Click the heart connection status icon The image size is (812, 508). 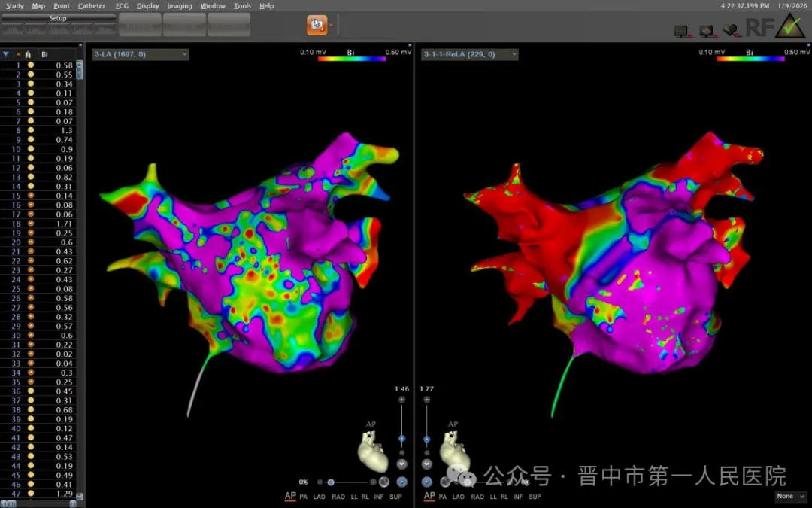pos(730,30)
